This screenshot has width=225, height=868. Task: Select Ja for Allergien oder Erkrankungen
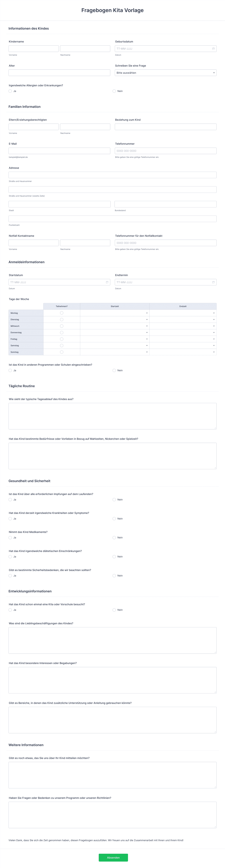10,91
